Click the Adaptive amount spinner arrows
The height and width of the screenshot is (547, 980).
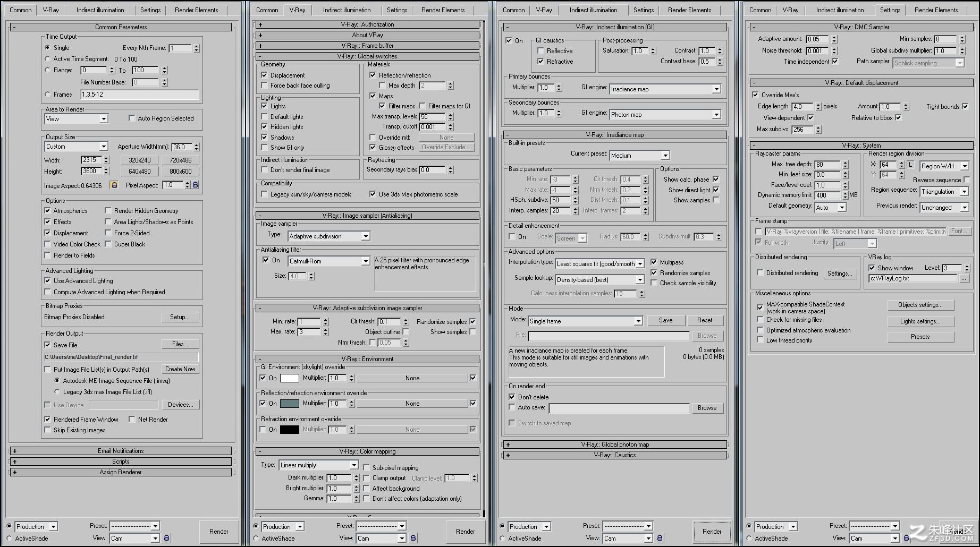pyautogui.click(x=834, y=39)
